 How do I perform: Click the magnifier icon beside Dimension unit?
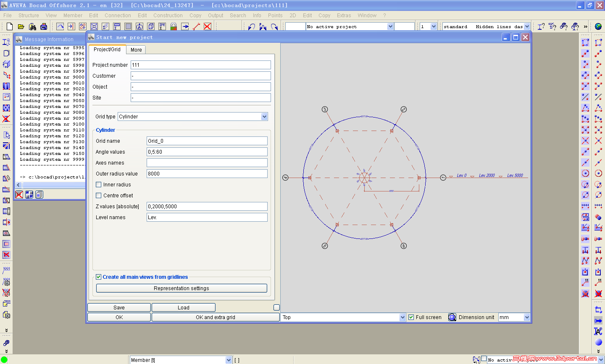click(x=452, y=317)
